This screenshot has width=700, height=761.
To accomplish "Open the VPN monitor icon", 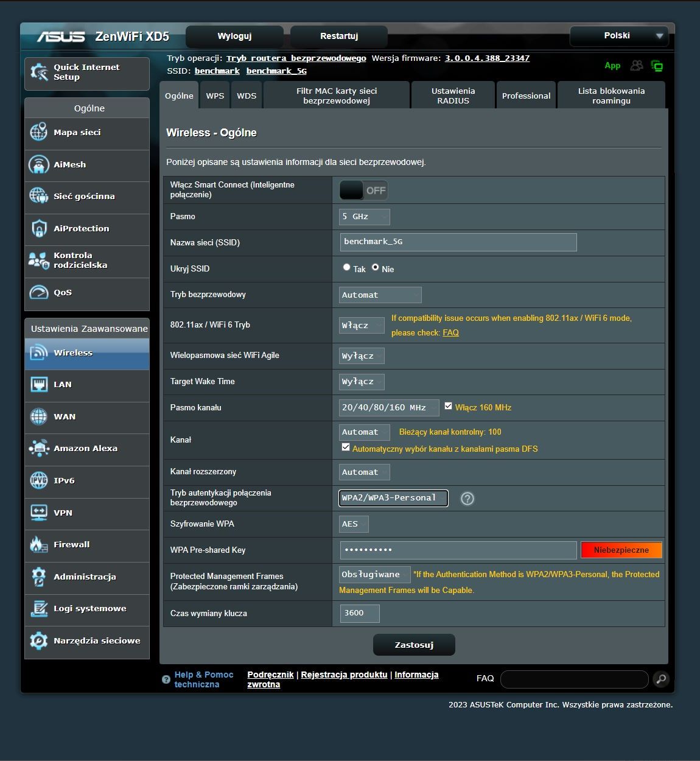I will tap(39, 513).
